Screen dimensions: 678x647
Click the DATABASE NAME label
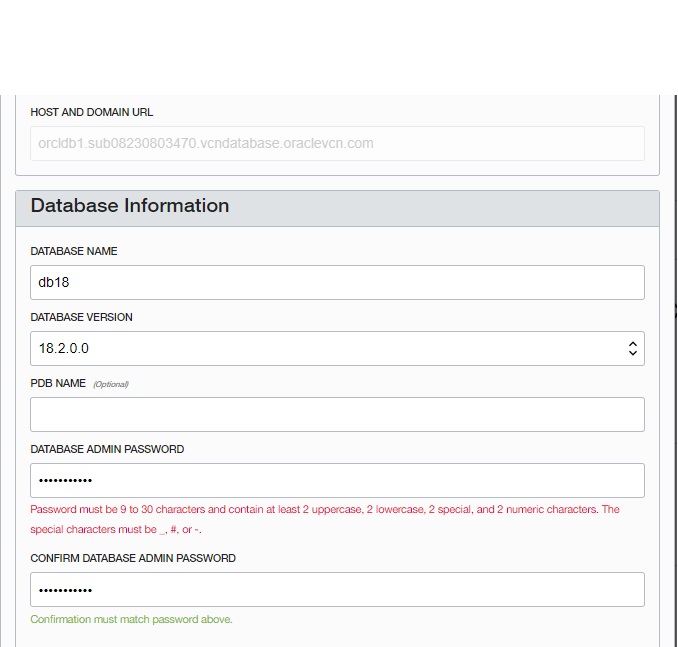[x=74, y=251]
